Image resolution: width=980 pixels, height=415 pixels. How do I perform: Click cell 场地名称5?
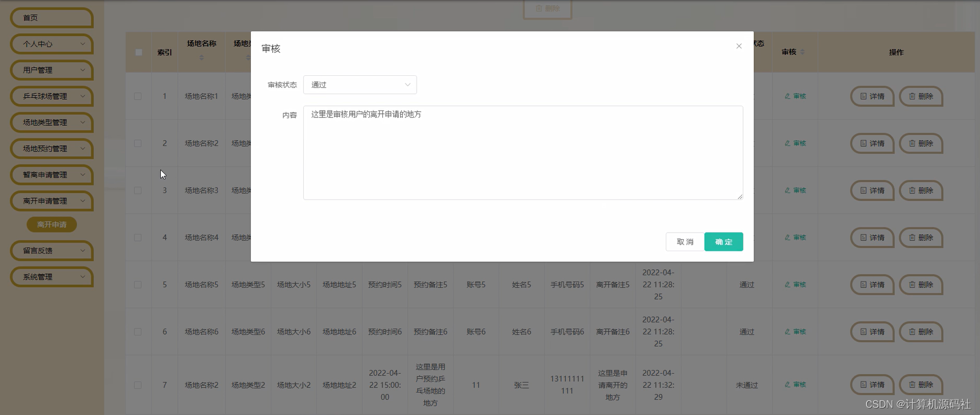tap(201, 285)
